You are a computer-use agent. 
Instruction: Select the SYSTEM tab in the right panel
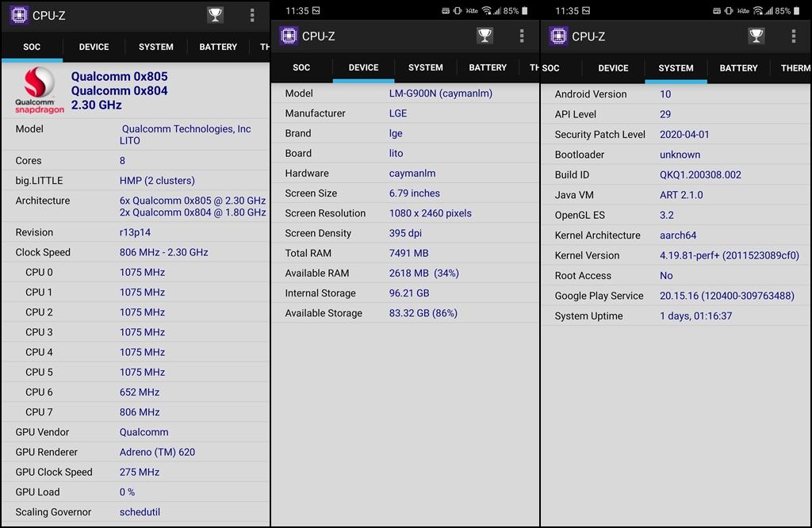click(676, 68)
